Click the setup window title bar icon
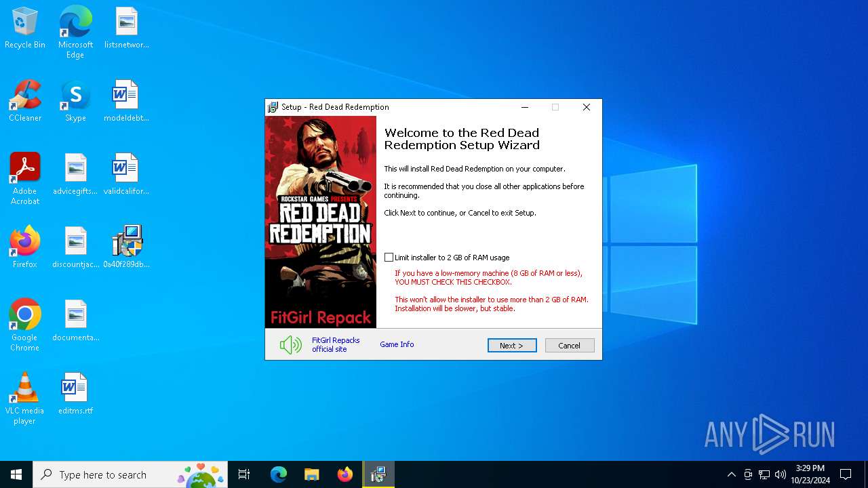 coord(273,107)
